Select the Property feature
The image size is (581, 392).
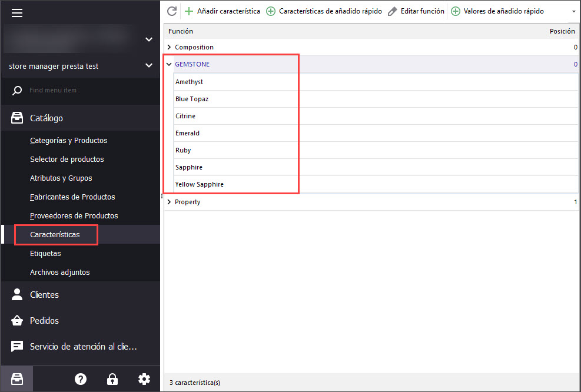(x=188, y=202)
